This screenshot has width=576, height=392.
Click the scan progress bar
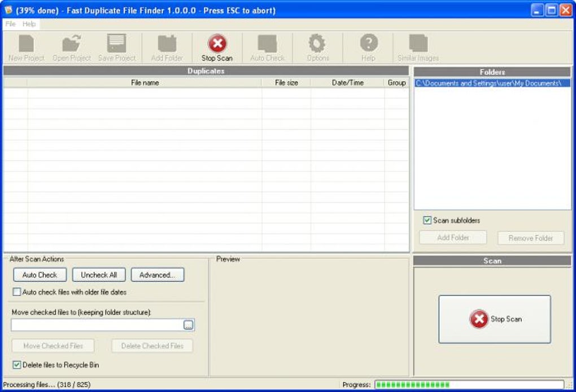coord(469,384)
